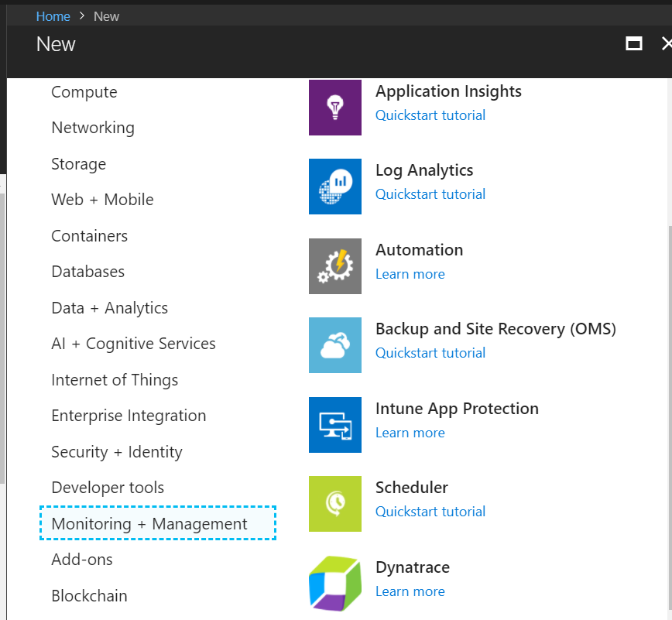Open Quickstart tutorial for Scheduler
Image resolution: width=672 pixels, height=620 pixels.
point(430,512)
